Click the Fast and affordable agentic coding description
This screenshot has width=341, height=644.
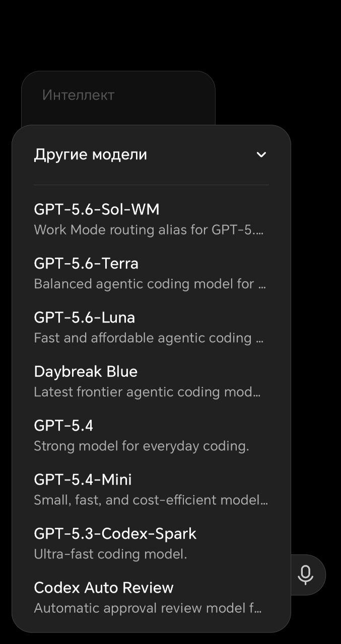(149, 338)
